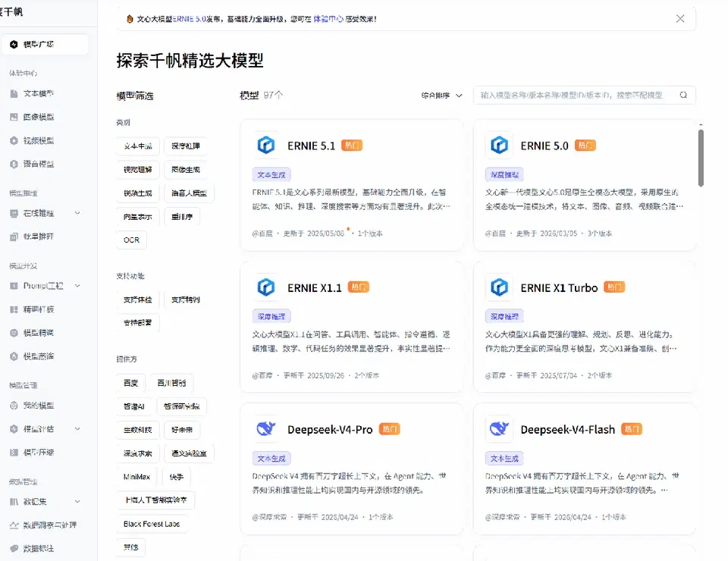Screen dimensions: 728x561
Task: Open the ERNIE X1 Turbo model title
Action: point(559,287)
